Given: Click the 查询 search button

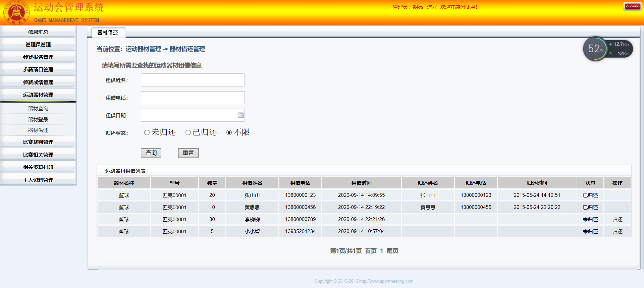Looking at the screenshot, I should pyautogui.click(x=151, y=153).
